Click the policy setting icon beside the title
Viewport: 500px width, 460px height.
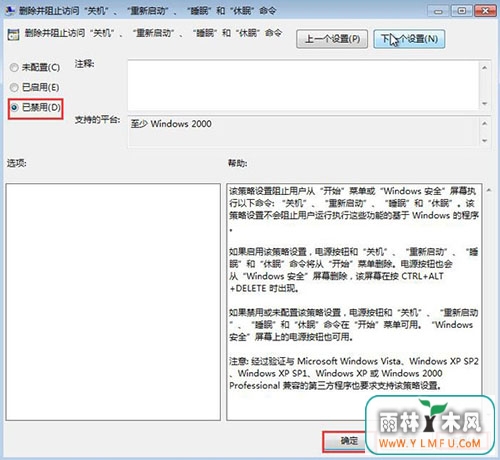click(13, 35)
